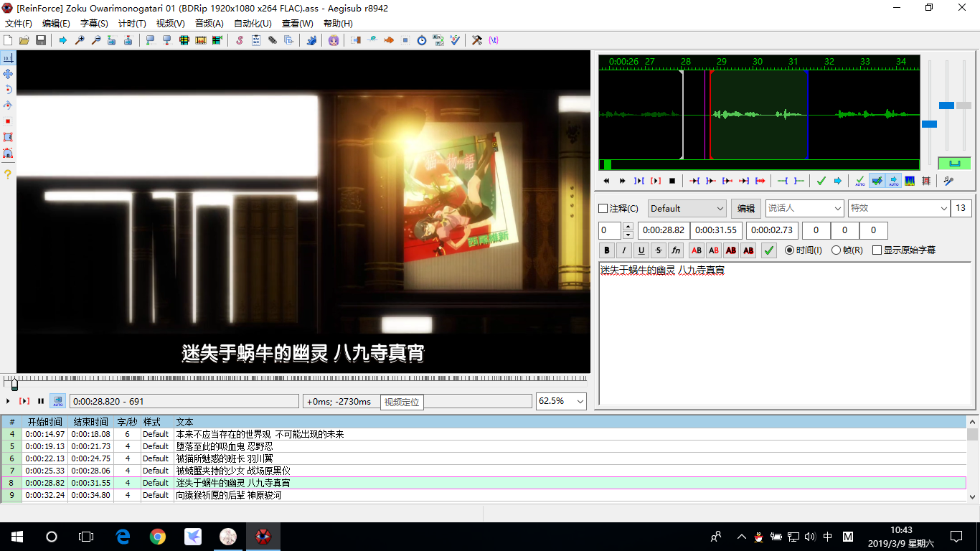Open the 文件(F) menu
Screen dimensions: 980x551
[x=19, y=24]
